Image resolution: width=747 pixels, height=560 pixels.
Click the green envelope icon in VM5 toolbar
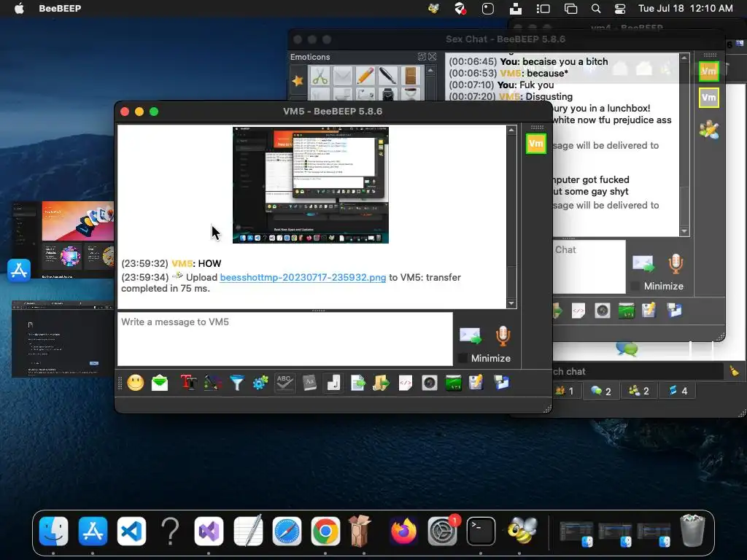coord(160,383)
